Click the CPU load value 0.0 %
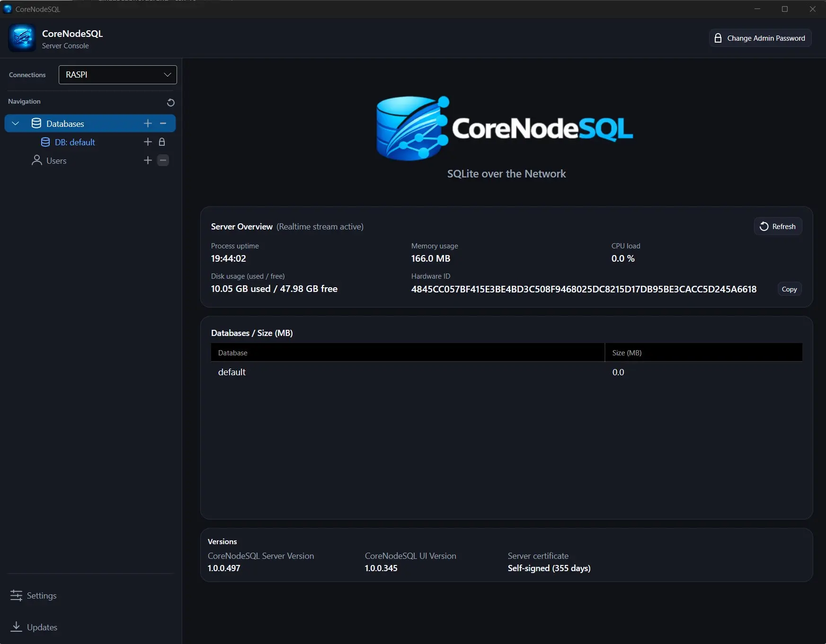826x644 pixels. point(623,258)
